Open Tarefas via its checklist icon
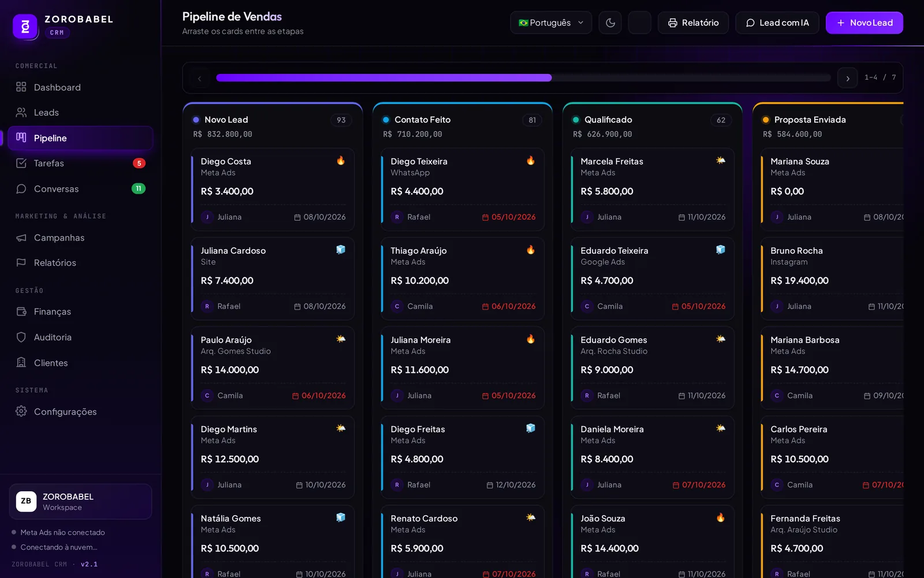924x578 pixels. [21, 163]
